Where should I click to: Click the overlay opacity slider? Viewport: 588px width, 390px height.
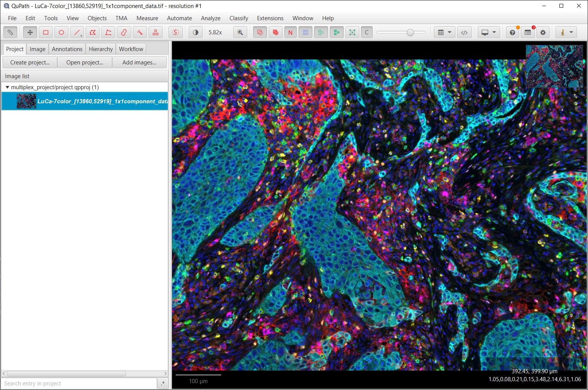pyautogui.click(x=401, y=32)
